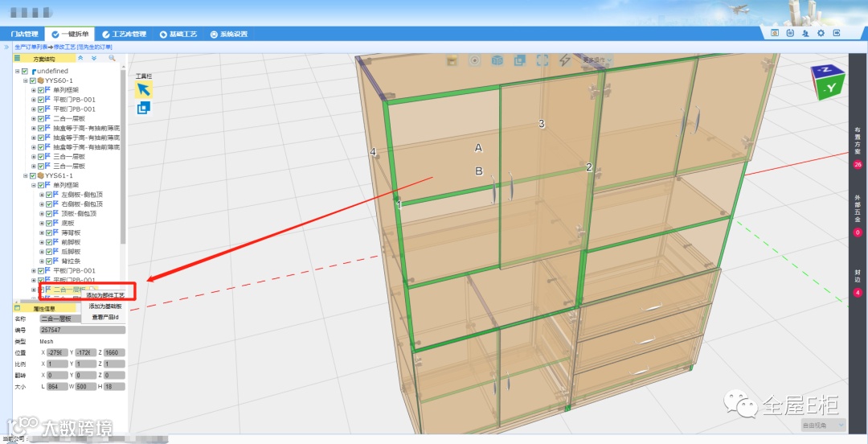Screen dimensions: 868x444
Task: Click the user profile icon at top right
Action: pyautogui.click(x=805, y=33)
